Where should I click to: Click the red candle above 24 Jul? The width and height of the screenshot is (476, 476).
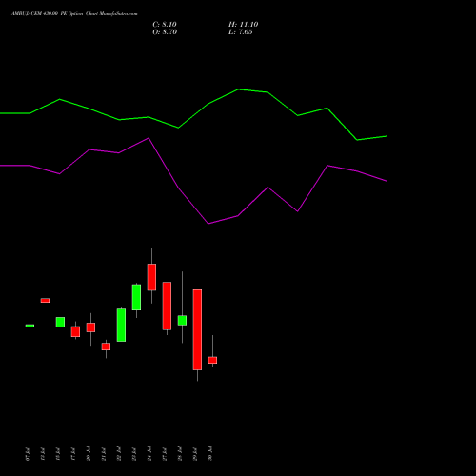coord(151,277)
